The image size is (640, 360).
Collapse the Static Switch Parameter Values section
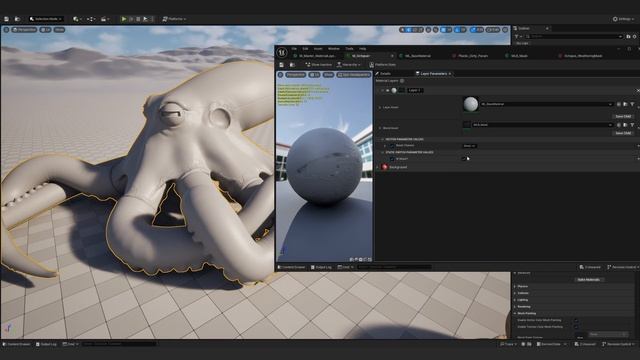point(382,153)
